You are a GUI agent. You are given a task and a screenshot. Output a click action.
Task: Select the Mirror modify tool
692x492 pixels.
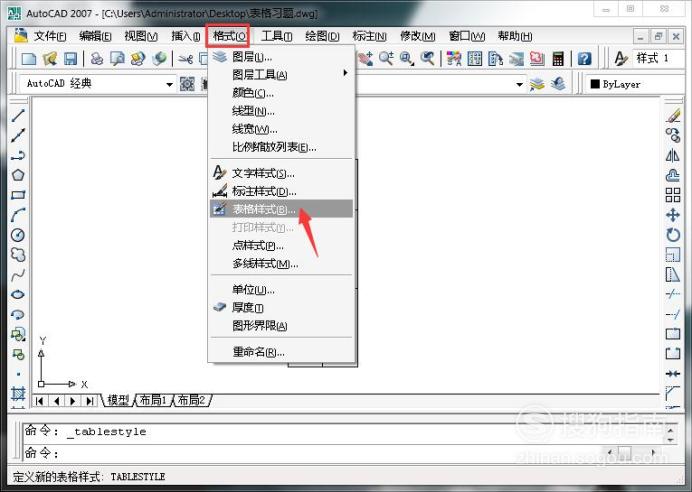pos(673,155)
